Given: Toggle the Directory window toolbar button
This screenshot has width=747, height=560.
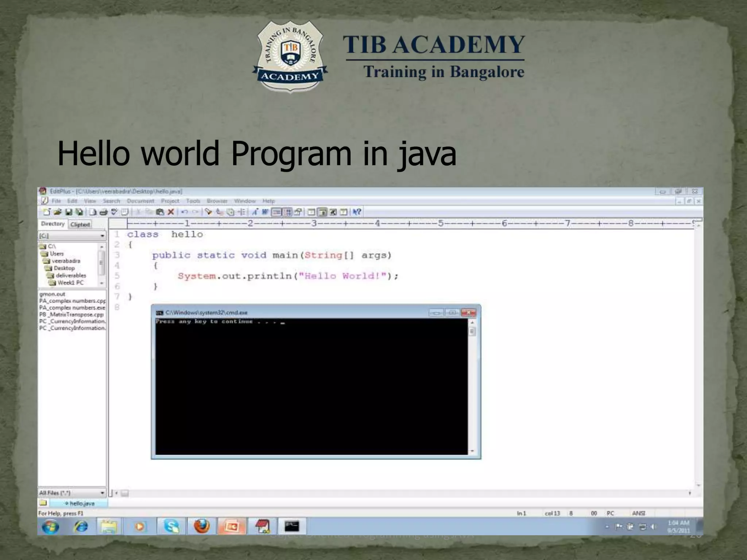Looking at the screenshot, I should 322,212.
